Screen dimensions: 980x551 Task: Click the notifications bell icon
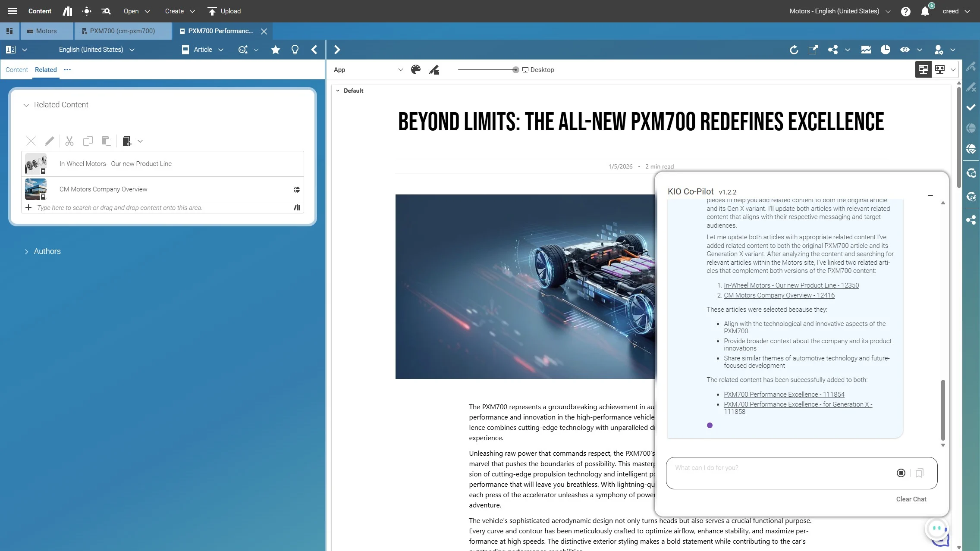pos(925,12)
